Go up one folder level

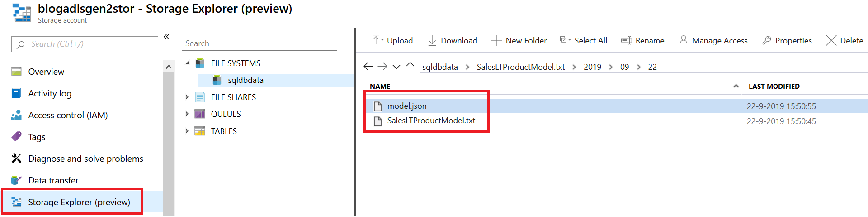410,67
